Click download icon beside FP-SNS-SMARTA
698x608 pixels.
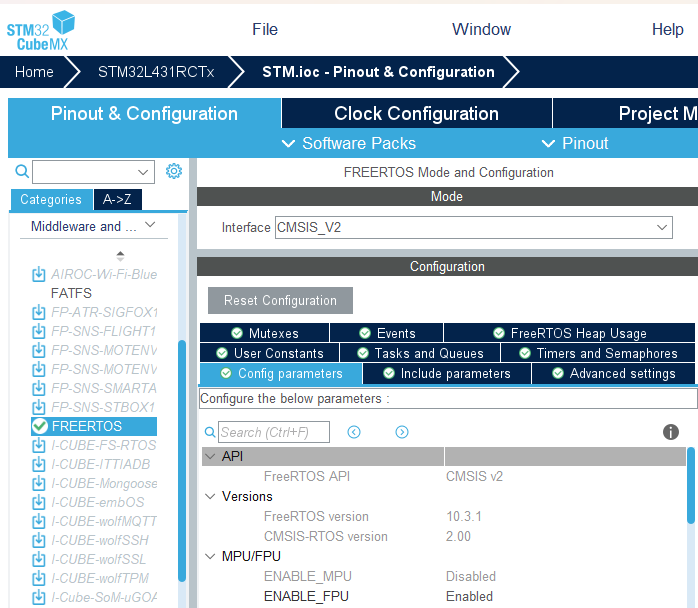[x=39, y=388]
